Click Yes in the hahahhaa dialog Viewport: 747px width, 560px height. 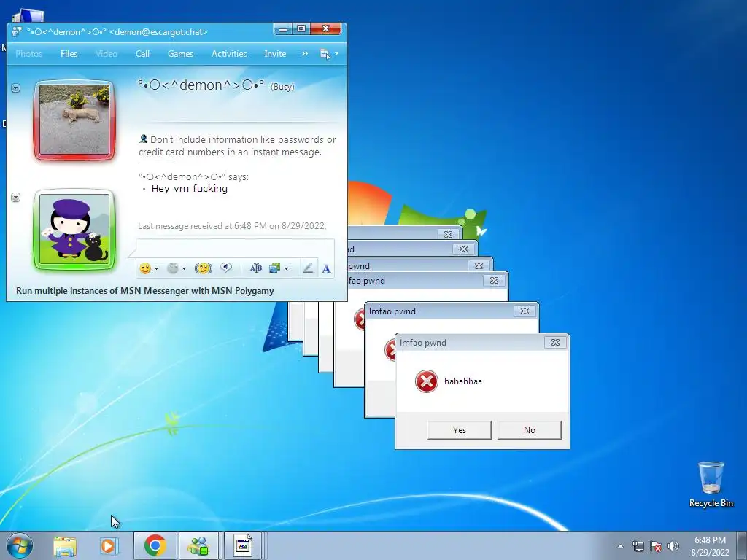coord(460,430)
